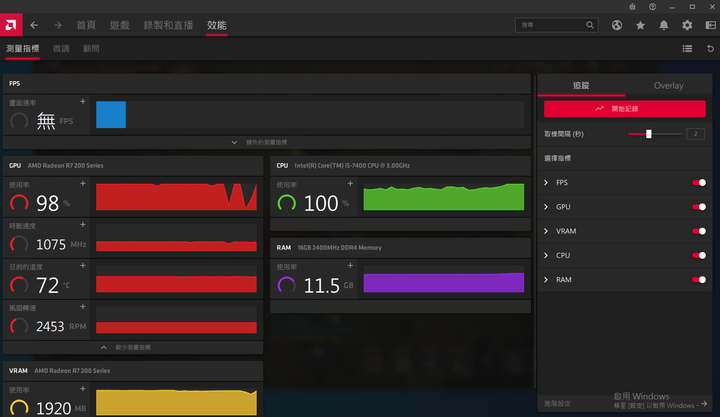Click the advanced settings arrow icon
This screenshot has width=720, height=417.
click(704, 403)
